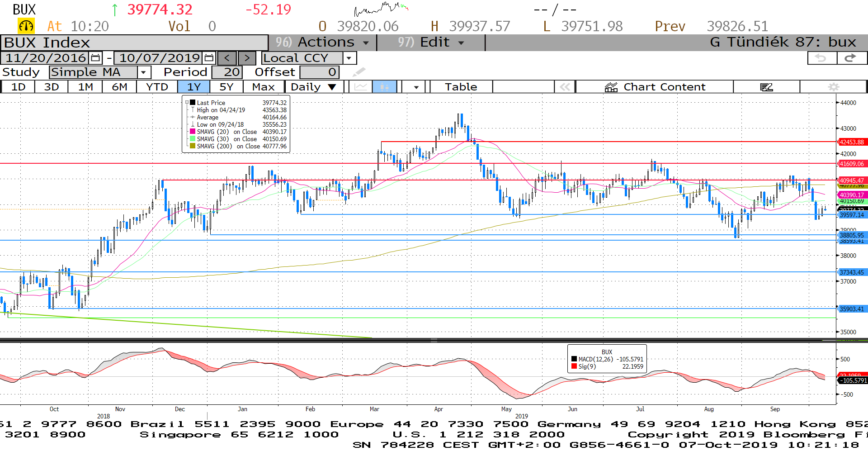
Task: Edit the Period value 20 field
Action: click(x=227, y=72)
